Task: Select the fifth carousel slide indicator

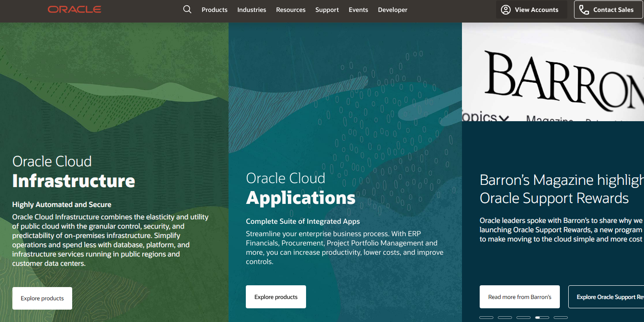Action: tap(561, 318)
